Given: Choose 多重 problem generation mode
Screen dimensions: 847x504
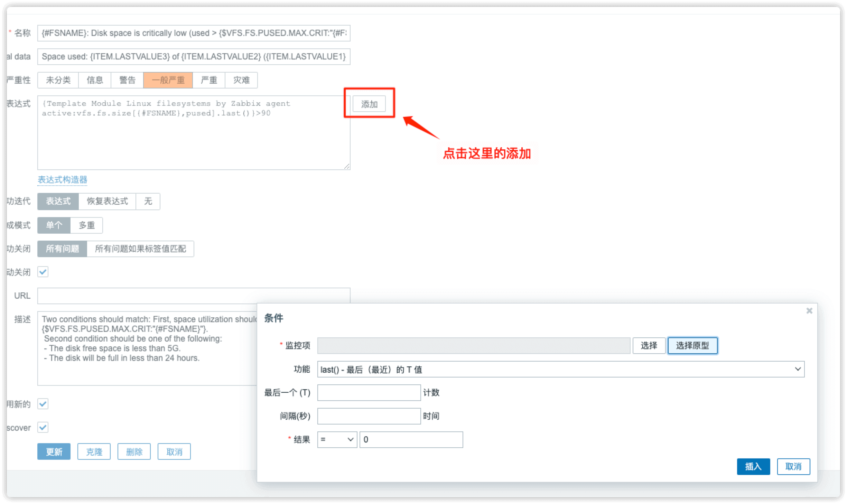Looking at the screenshot, I should coord(86,225).
